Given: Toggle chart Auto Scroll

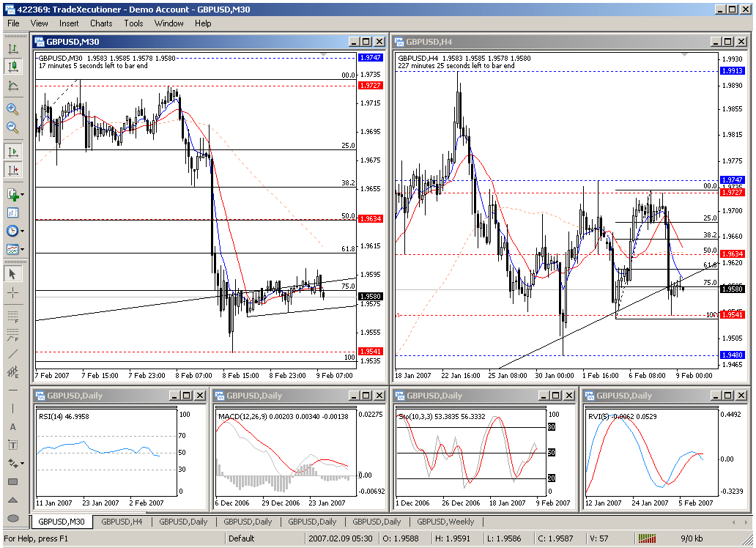Looking at the screenshot, I should click(13, 152).
